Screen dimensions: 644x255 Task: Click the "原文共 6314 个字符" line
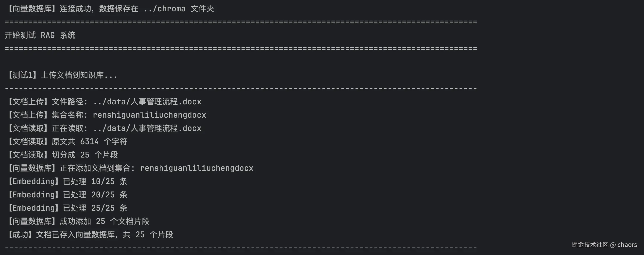tap(89, 142)
